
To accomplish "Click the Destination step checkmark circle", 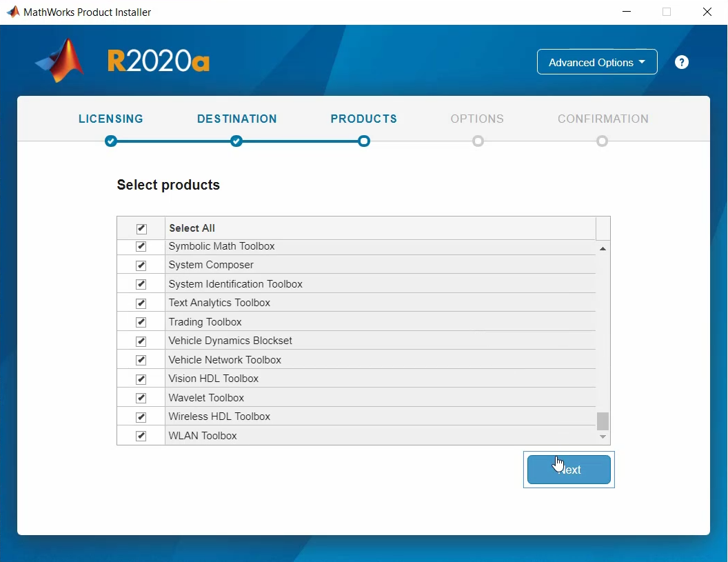I will pyautogui.click(x=236, y=141).
